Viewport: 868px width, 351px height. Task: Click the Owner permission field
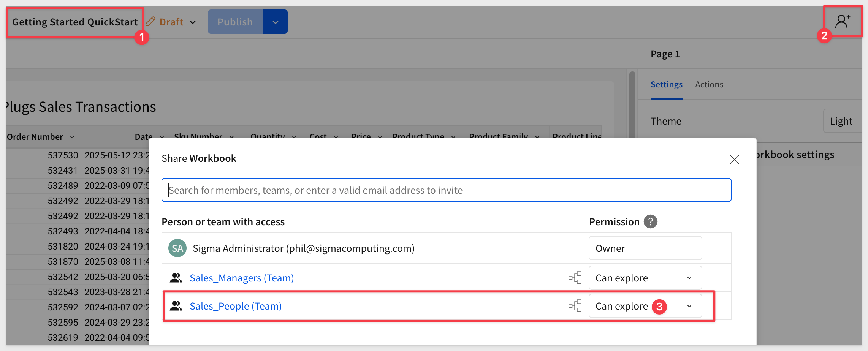(x=645, y=248)
